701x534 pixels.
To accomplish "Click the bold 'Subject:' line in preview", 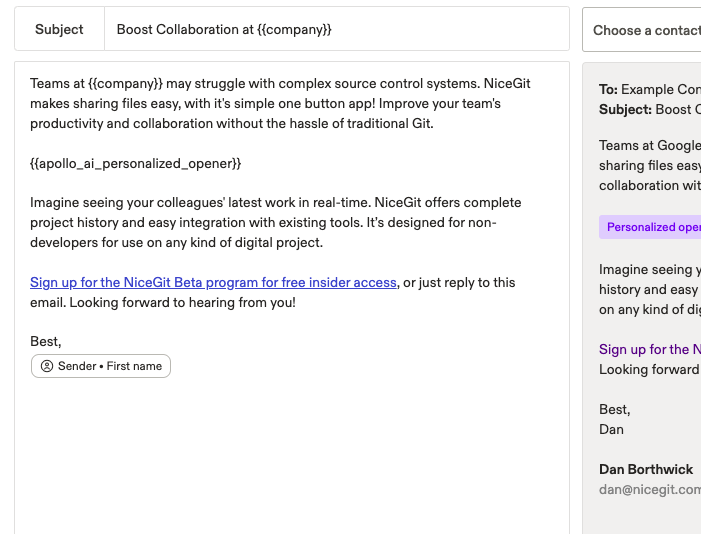I will click(x=649, y=109).
